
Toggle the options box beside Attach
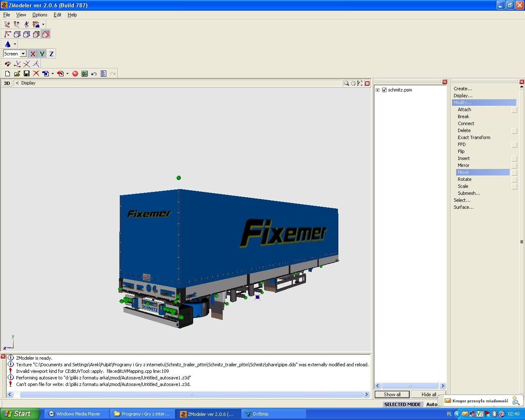tap(514, 110)
